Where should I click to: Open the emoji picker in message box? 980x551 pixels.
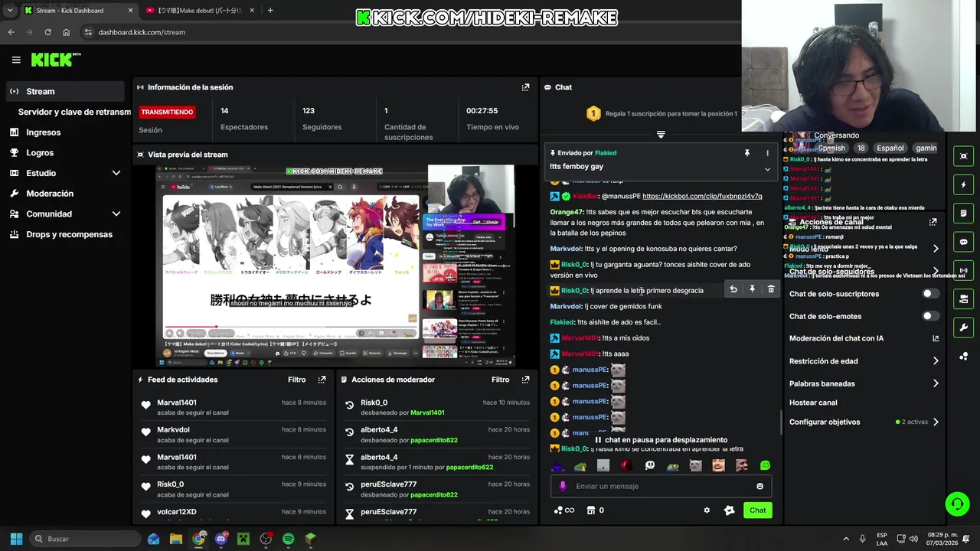pos(759,486)
